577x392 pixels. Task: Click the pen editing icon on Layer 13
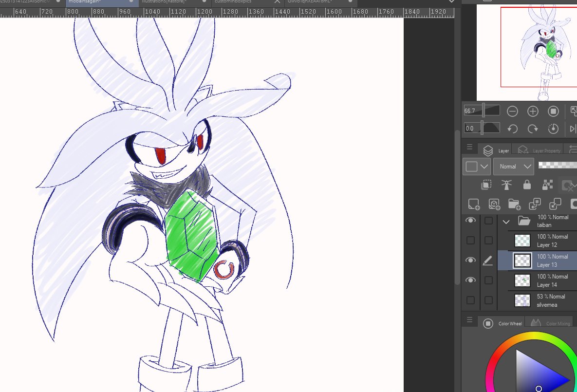(x=487, y=261)
